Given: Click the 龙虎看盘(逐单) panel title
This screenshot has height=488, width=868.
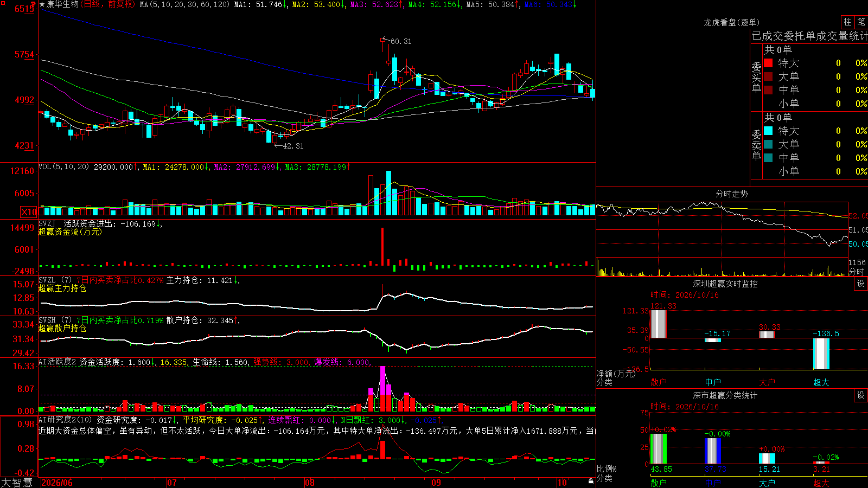Looking at the screenshot, I should [x=732, y=22].
